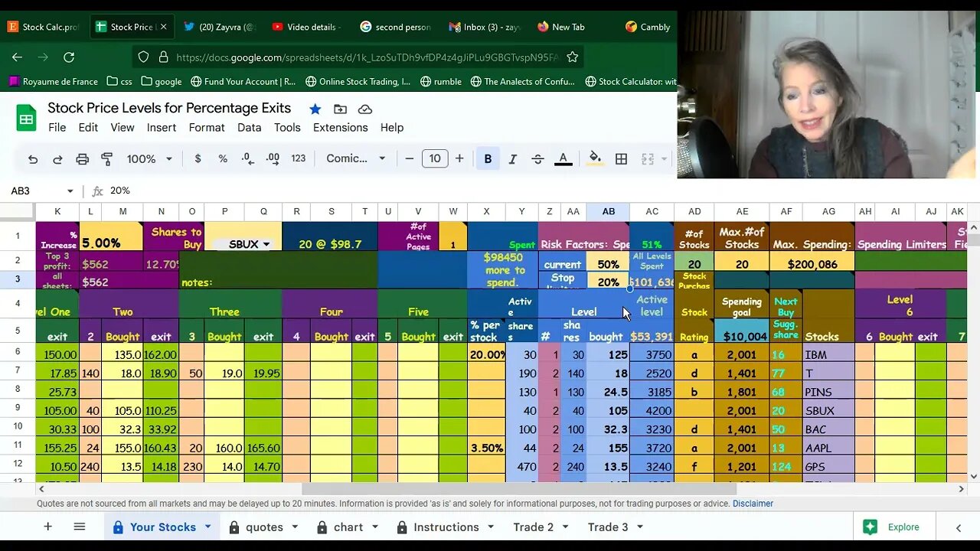Open Your Stocks tab dropdown arrow
The image size is (980, 551).
point(207,527)
